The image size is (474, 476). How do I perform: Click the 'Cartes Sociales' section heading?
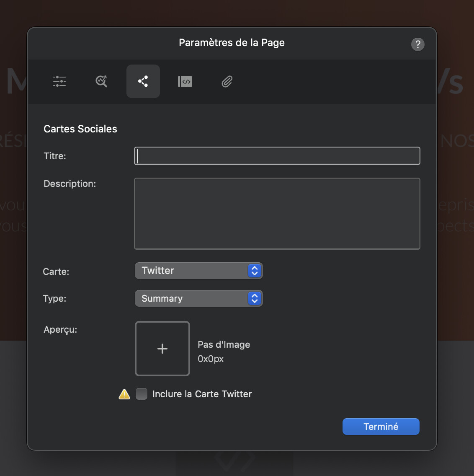(80, 129)
